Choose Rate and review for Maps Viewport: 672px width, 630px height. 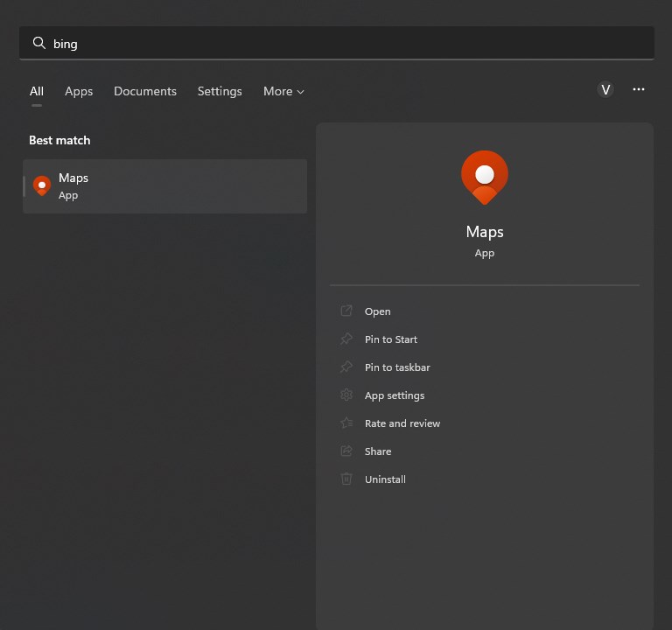pos(402,423)
